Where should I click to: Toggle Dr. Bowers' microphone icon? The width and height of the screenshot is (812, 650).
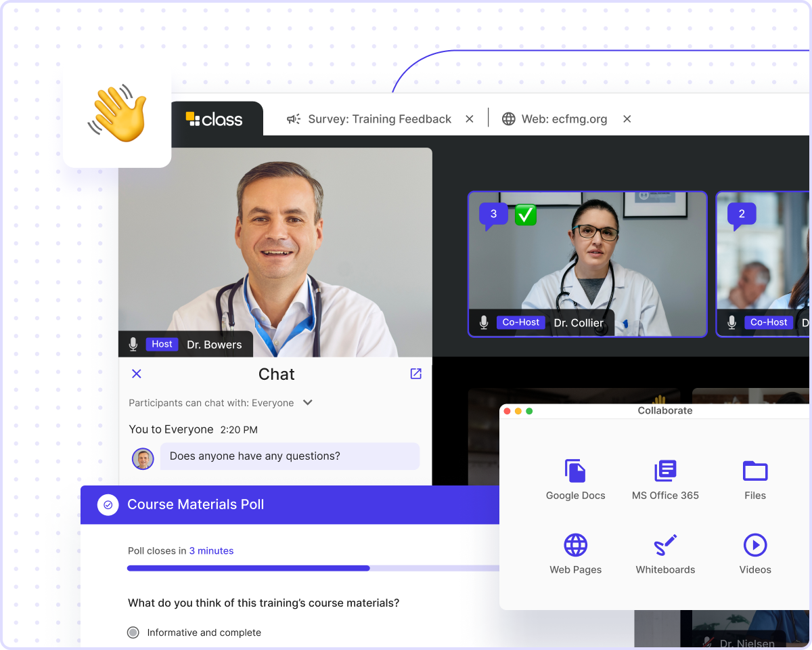click(133, 344)
